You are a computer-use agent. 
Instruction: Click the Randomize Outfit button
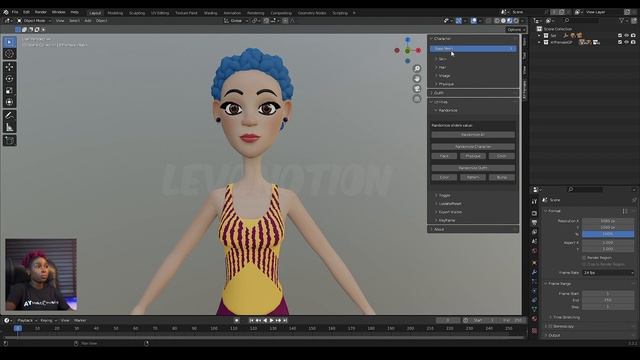(473, 168)
